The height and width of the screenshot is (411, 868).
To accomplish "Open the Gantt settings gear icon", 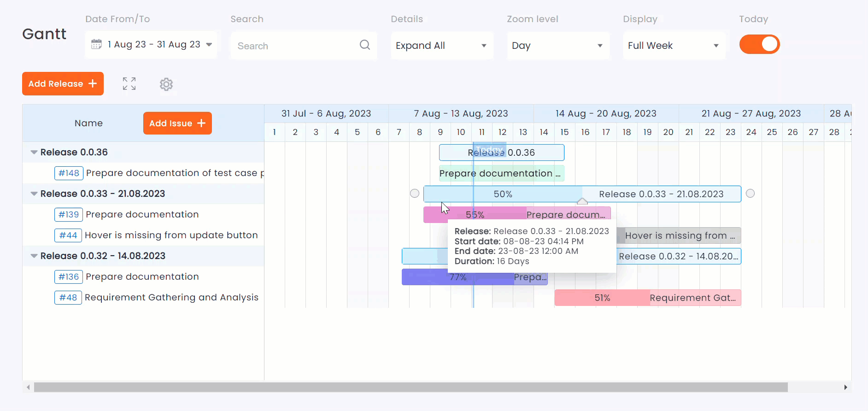I will point(166,84).
